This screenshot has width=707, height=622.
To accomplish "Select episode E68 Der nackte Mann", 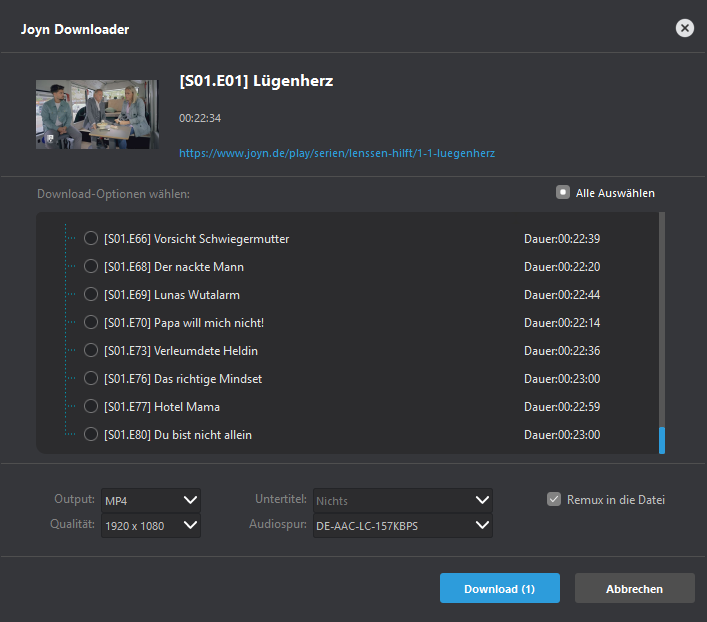I will coord(91,267).
